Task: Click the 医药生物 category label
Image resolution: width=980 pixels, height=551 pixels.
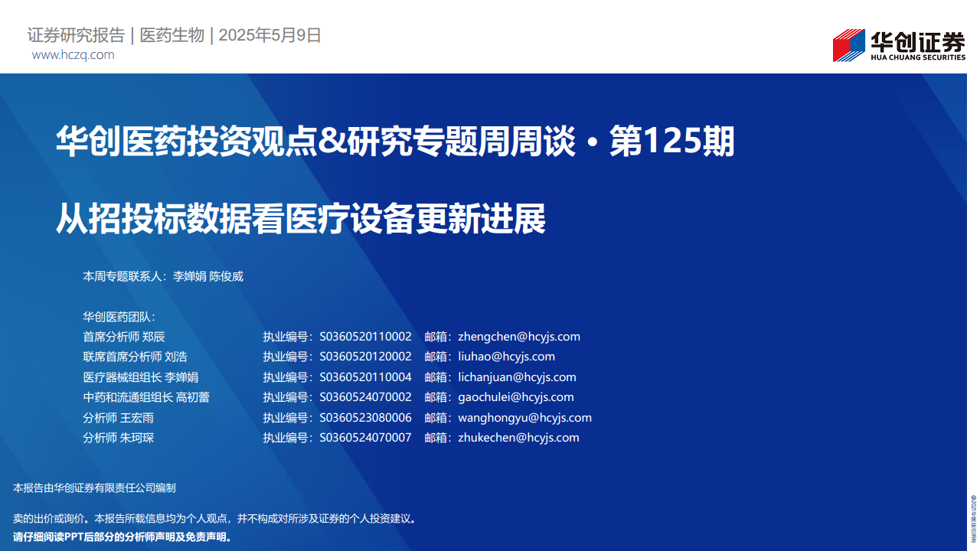Action: pyautogui.click(x=172, y=35)
